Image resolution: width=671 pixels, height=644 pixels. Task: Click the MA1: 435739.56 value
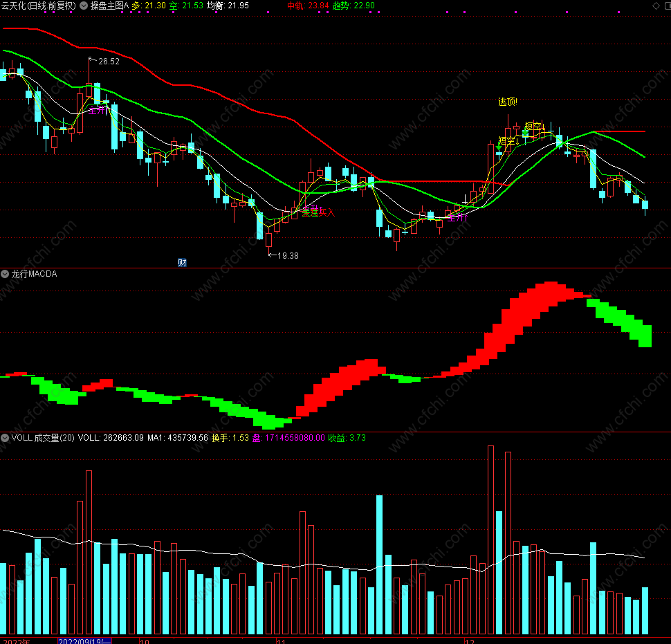coord(178,438)
